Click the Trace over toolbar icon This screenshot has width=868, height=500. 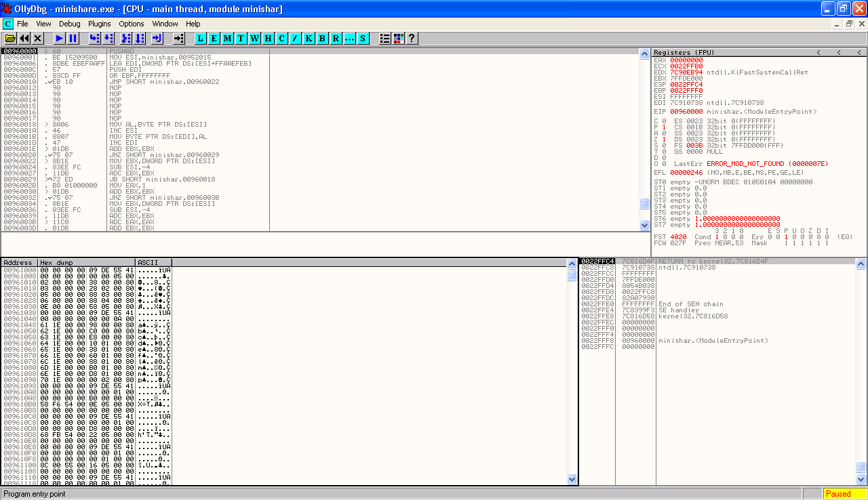coord(139,39)
